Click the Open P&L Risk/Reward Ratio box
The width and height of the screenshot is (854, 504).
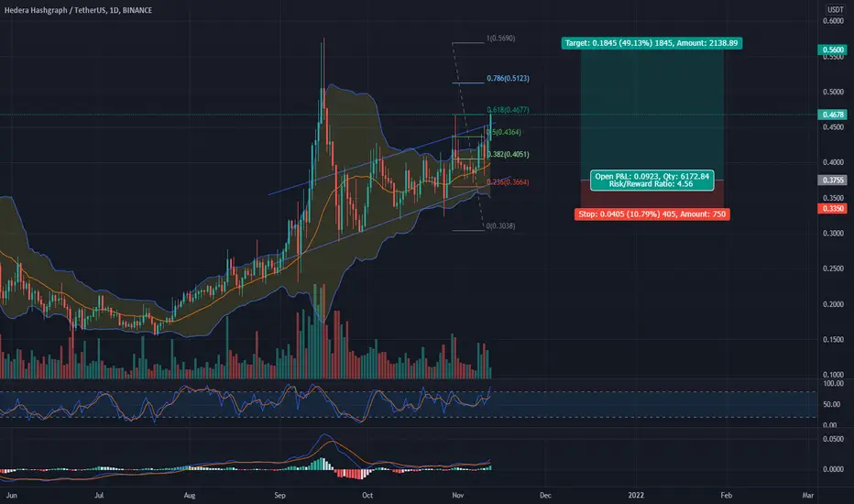651,181
